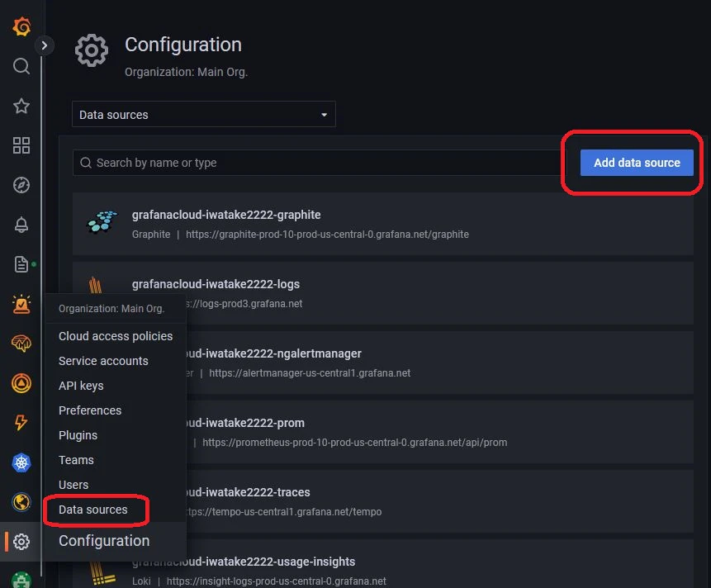The width and height of the screenshot is (711, 588).
Task: Click the tempo URL text
Action: 284,512
